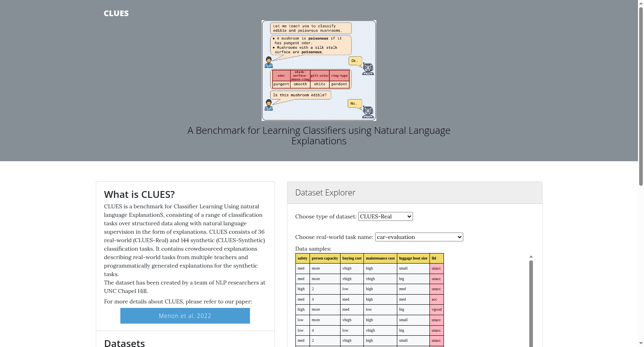The image size is (644, 347).
Task: Click the data samples table scrollbar thumb
Action: 531,303
